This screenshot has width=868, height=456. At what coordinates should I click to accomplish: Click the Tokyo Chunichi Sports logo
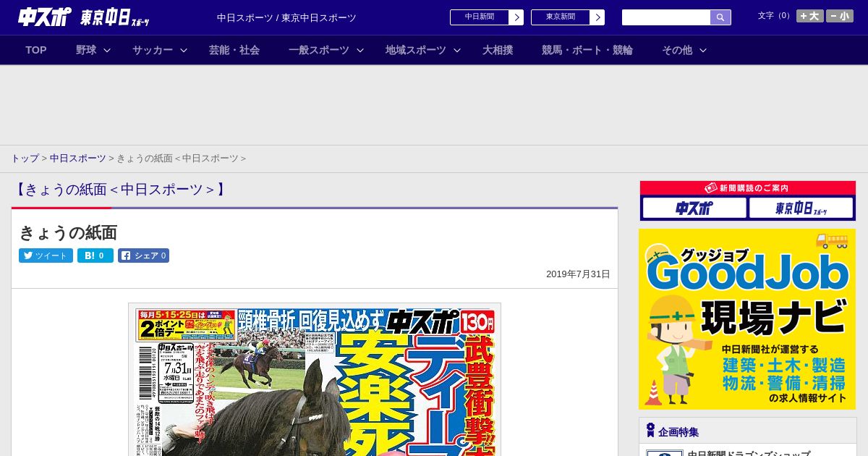click(115, 17)
